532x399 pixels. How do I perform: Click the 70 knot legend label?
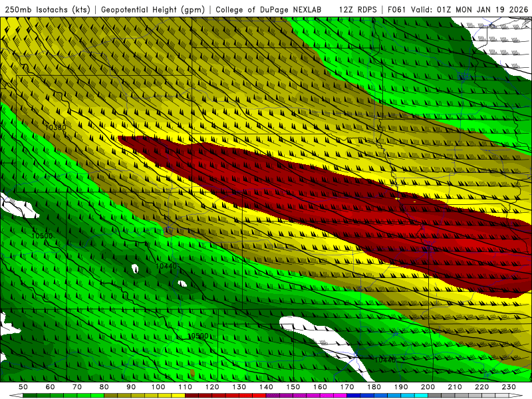77,387
